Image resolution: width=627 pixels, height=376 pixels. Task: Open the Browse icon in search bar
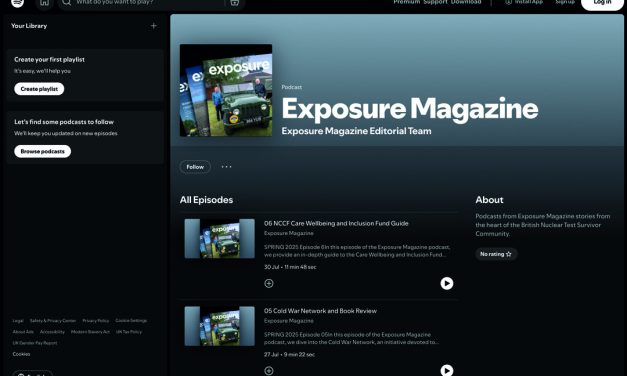[234, 2]
